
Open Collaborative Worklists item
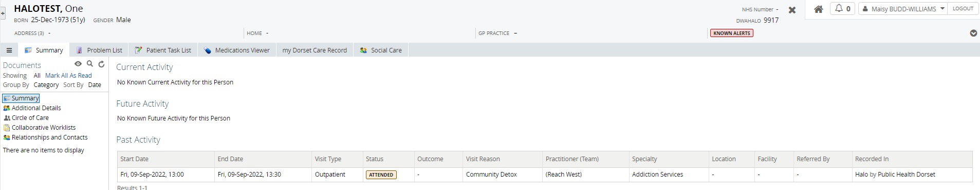(44, 128)
